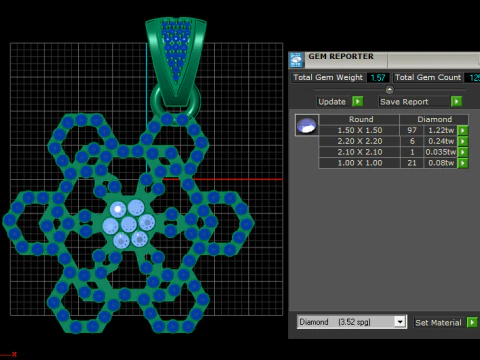Click the green arrow for 1.00 X 1.00 row

[x=463, y=163]
